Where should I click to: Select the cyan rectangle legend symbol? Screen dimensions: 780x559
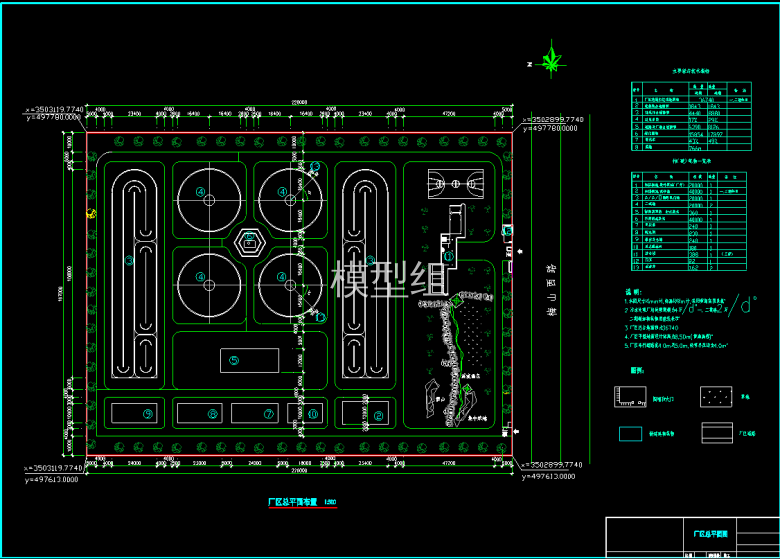click(630, 434)
